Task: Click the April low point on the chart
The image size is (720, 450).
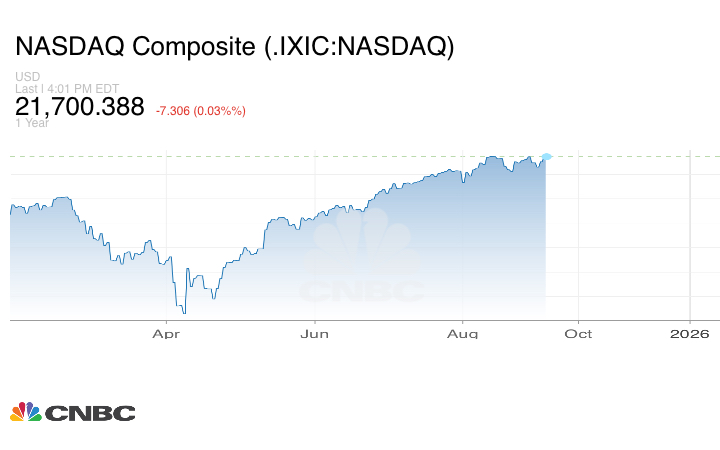Action: (x=183, y=313)
